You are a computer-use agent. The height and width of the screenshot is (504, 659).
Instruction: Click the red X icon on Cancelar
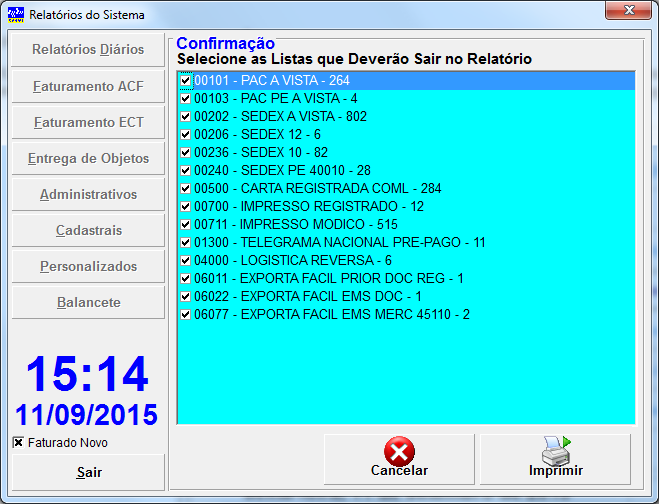tap(399, 450)
